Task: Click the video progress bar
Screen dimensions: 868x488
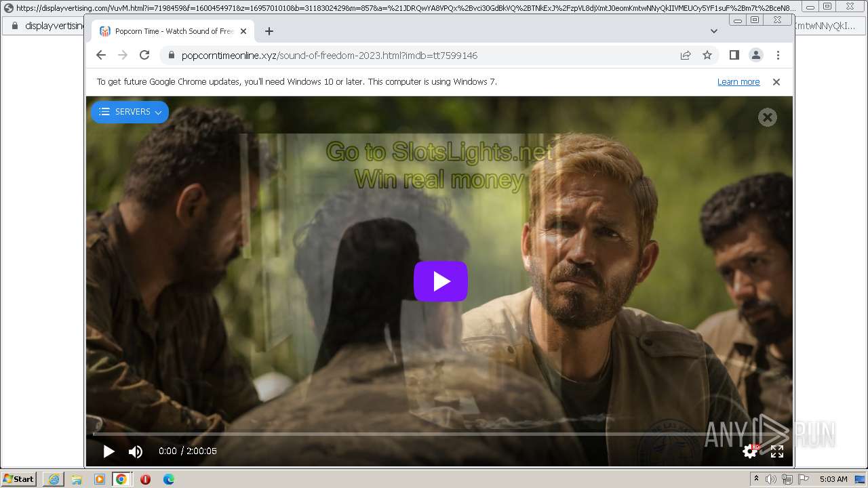Action: pyautogui.click(x=439, y=434)
